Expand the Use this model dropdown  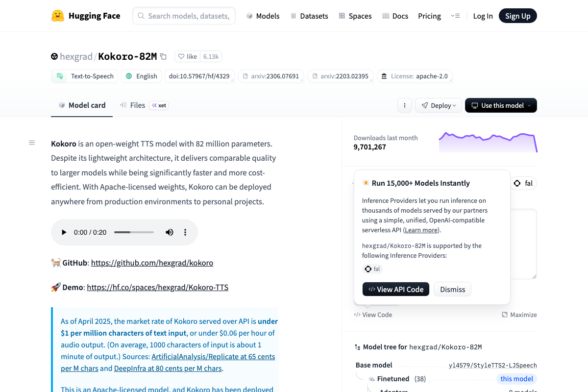501,105
